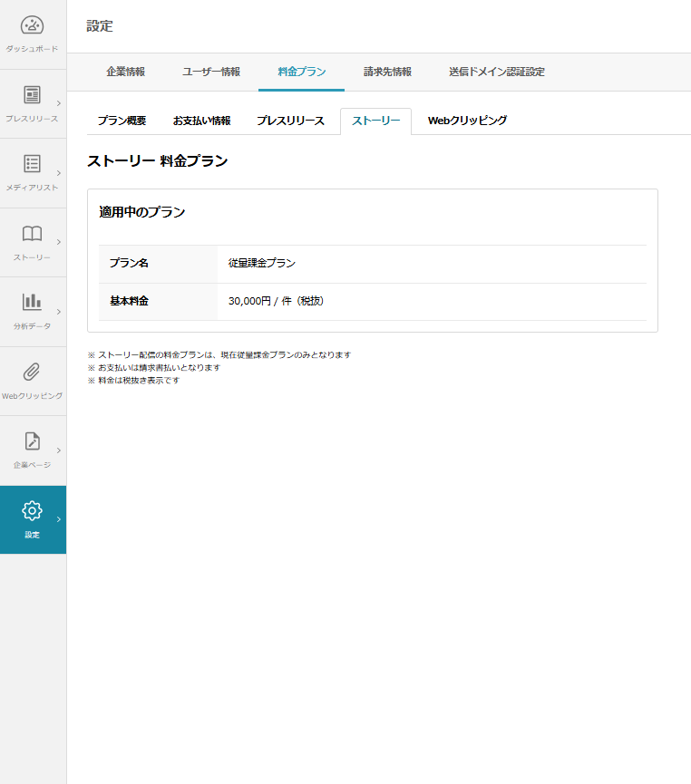
Task: Open the Webクリッピング paperclip icon
Action: [33, 372]
